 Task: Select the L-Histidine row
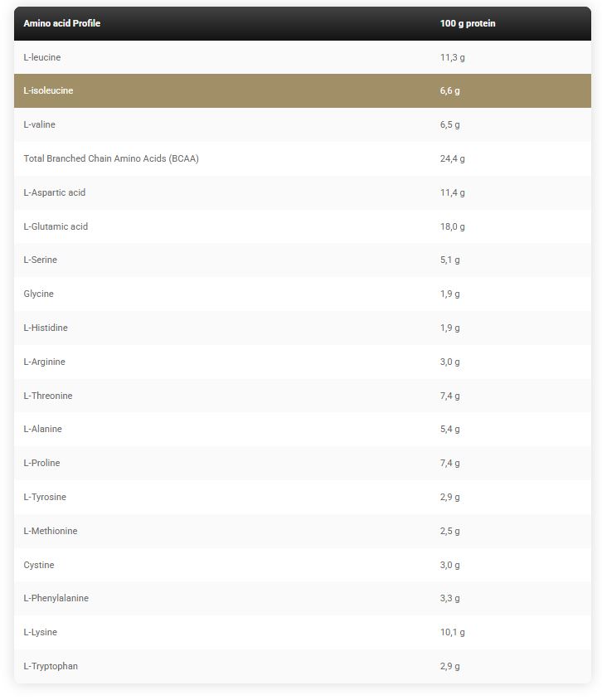[303, 328]
